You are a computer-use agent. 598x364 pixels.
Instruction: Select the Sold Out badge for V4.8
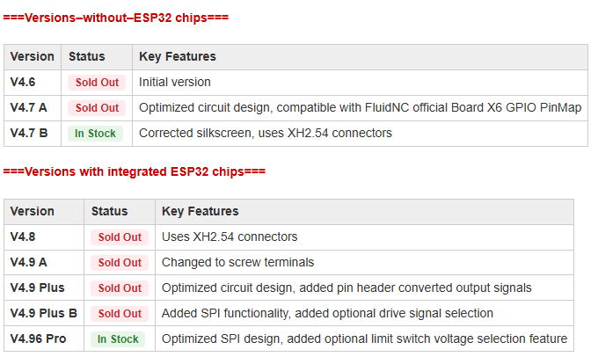point(120,237)
